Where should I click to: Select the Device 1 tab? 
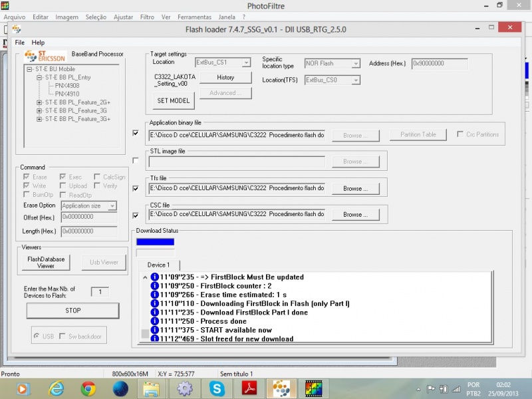[158, 265]
